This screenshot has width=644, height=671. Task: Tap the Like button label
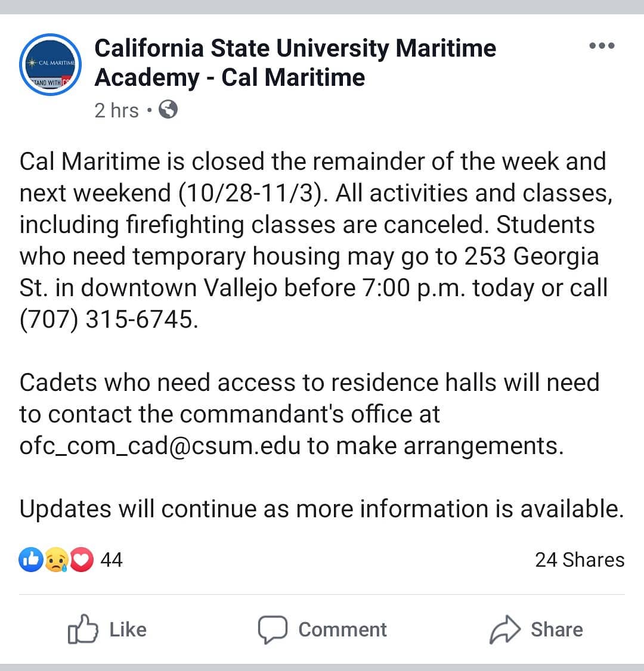pyautogui.click(x=128, y=629)
